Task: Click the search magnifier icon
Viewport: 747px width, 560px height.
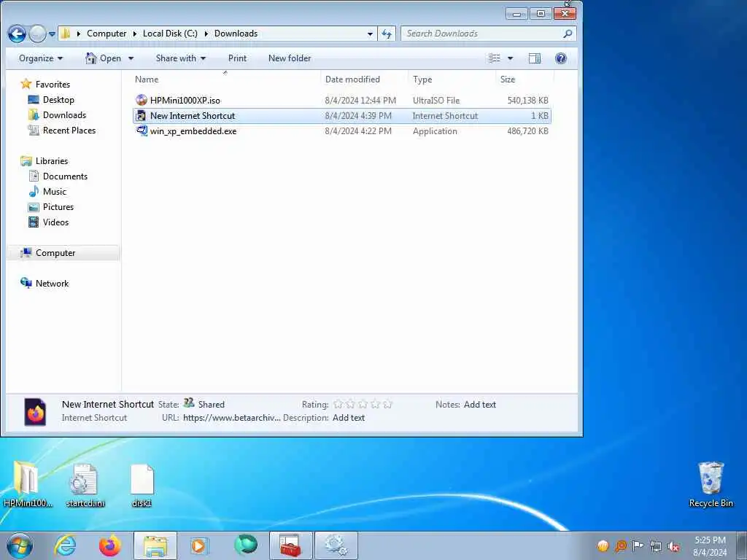Action: tap(568, 34)
